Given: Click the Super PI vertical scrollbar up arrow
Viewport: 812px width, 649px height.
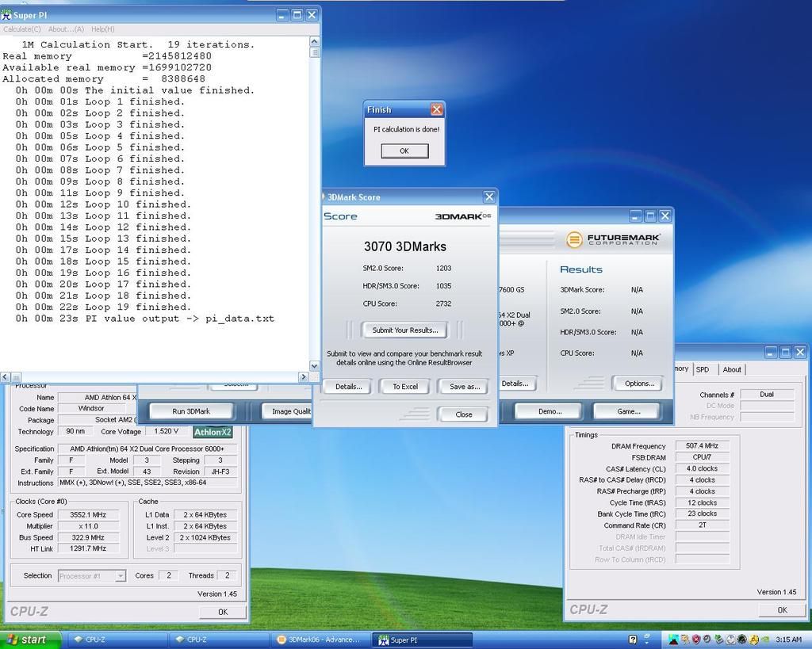Looking at the screenshot, I should tap(314, 41).
